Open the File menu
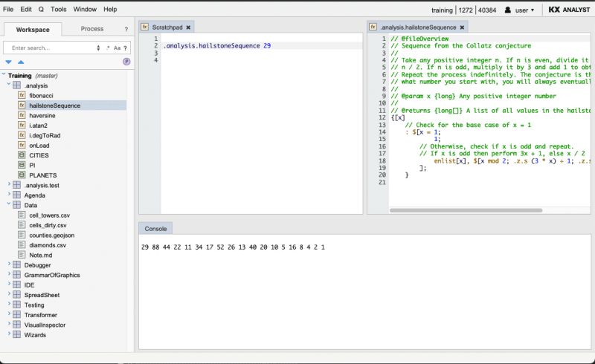 point(8,9)
